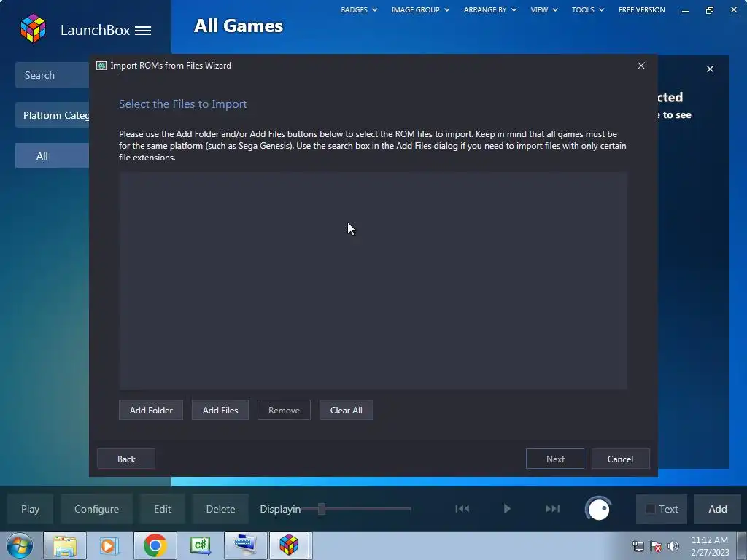747x560 pixels.
Task: Open the C# application in taskbar
Action: pos(201,545)
